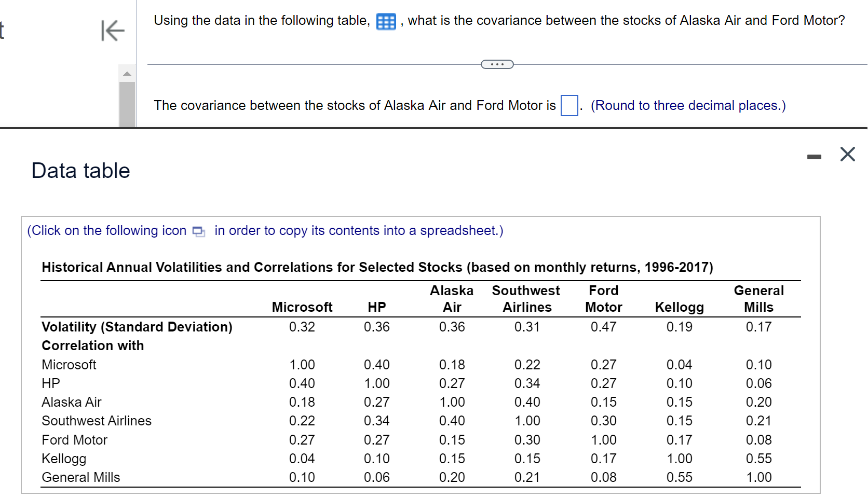Click the 'Click on the following icon' instruction link

pos(106,230)
